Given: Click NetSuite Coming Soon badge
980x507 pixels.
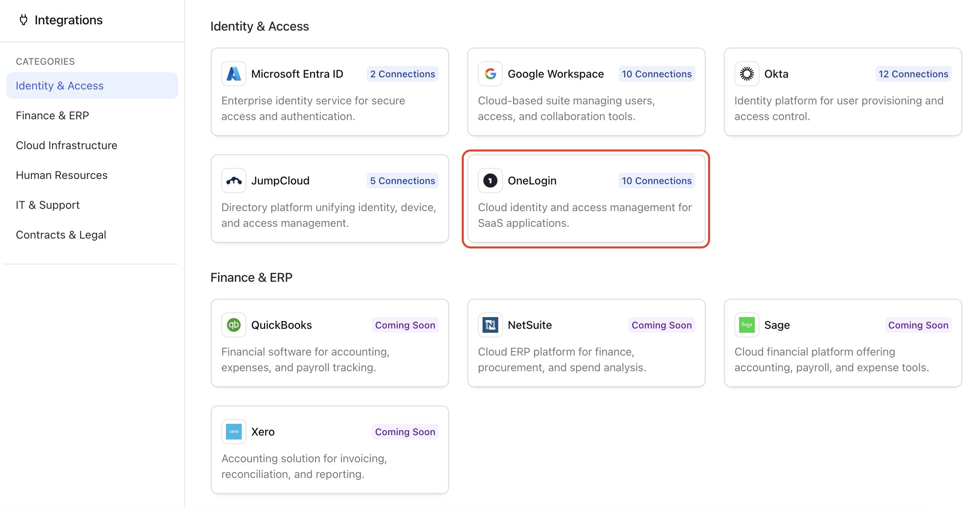Looking at the screenshot, I should tap(662, 325).
